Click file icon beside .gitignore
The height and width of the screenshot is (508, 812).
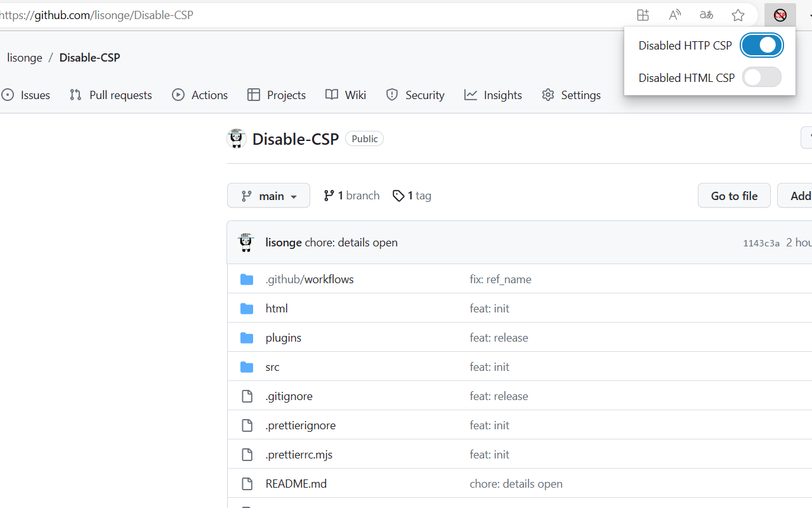click(x=247, y=396)
